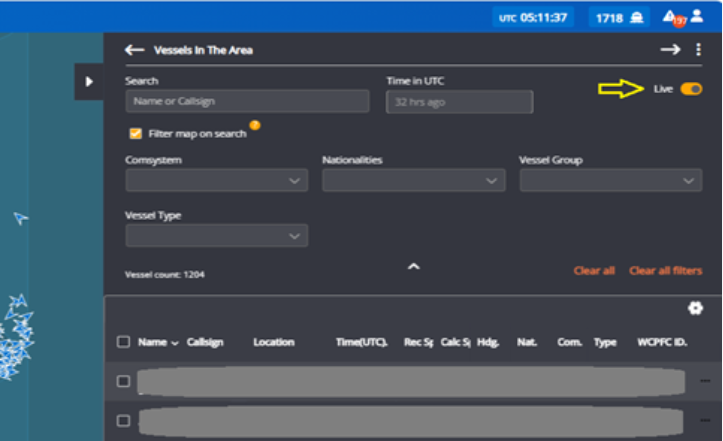Uncheck Filter map on search checkbox

(136, 134)
